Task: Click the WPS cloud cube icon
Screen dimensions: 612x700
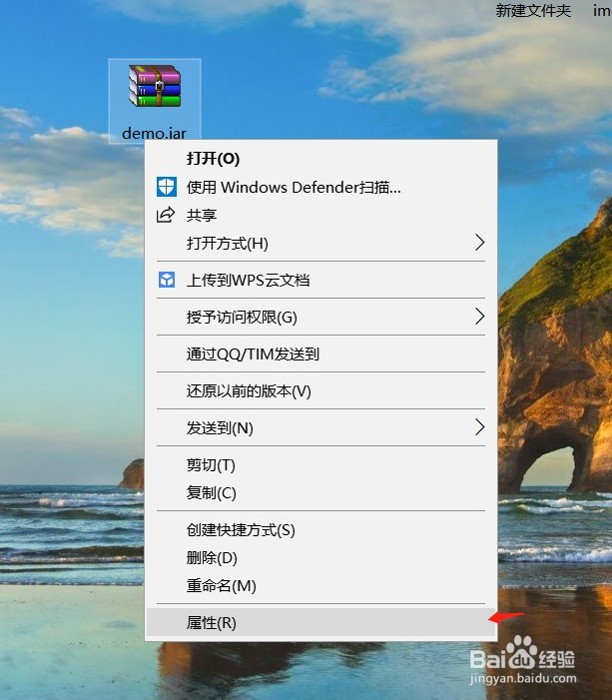Action: click(x=167, y=280)
